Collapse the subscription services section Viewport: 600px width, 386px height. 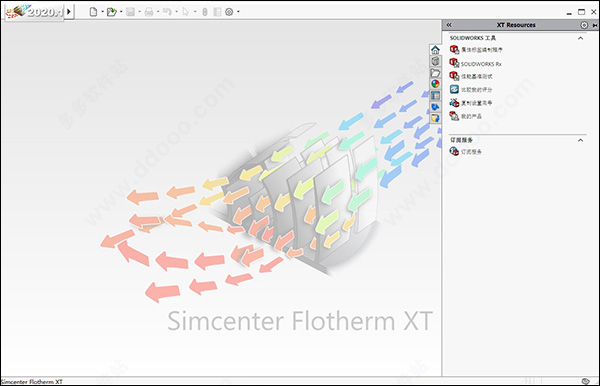[580, 140]
